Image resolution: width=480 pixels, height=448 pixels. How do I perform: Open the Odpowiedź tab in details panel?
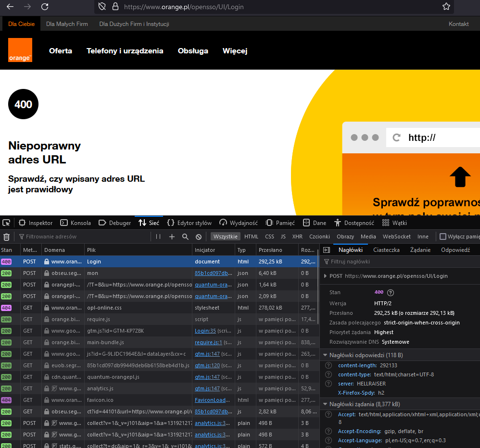coord(455,250)
